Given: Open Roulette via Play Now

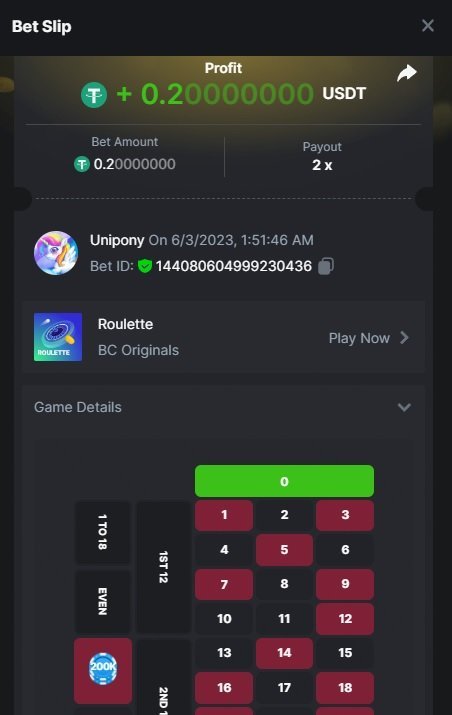Looking at the screenshot, I should coord(359,338).
